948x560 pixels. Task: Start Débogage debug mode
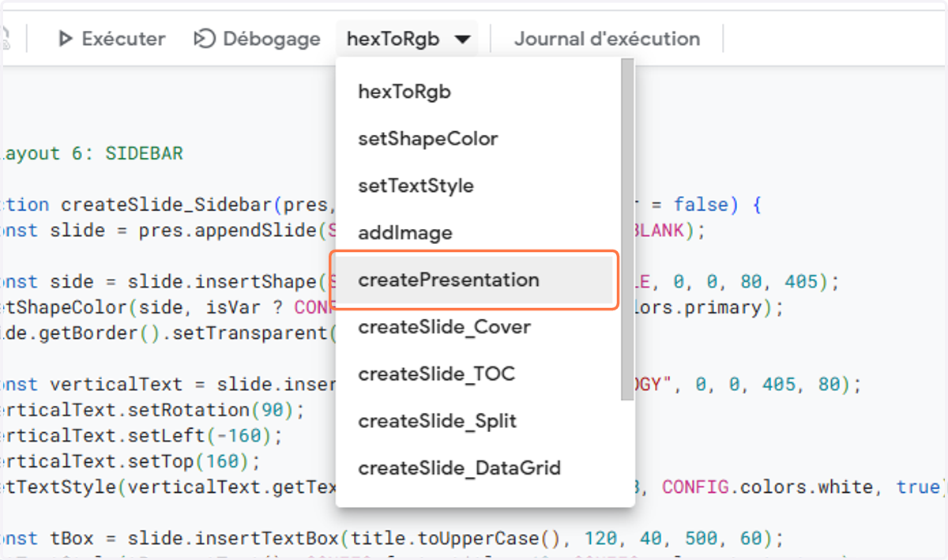pos(258,39)
